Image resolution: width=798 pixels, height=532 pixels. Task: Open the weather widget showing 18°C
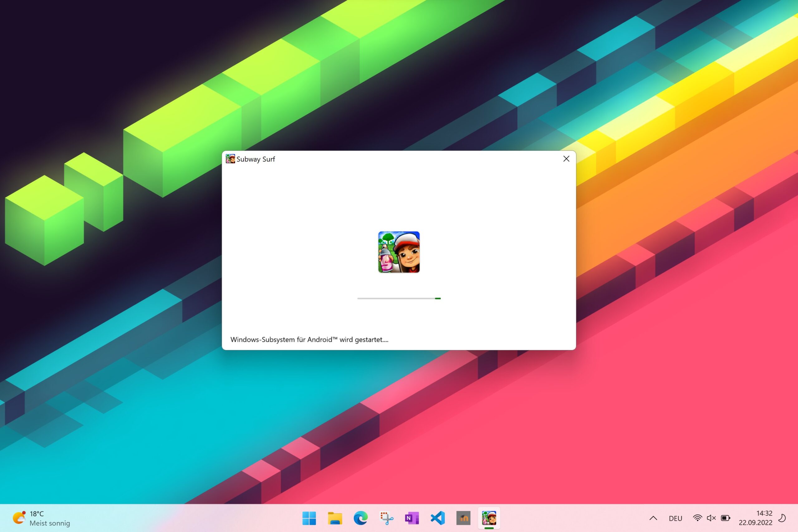(41, 518)
